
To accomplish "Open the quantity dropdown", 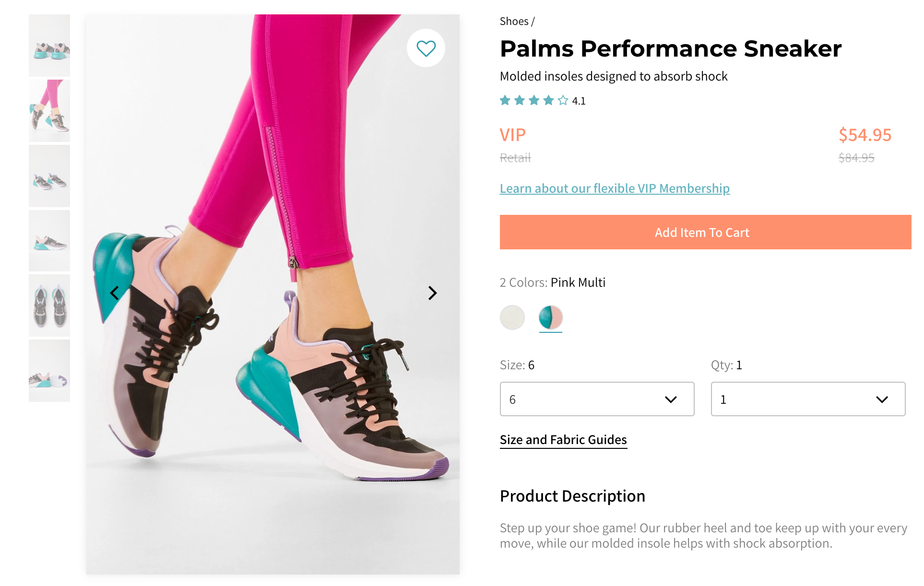I will [808, 399].
